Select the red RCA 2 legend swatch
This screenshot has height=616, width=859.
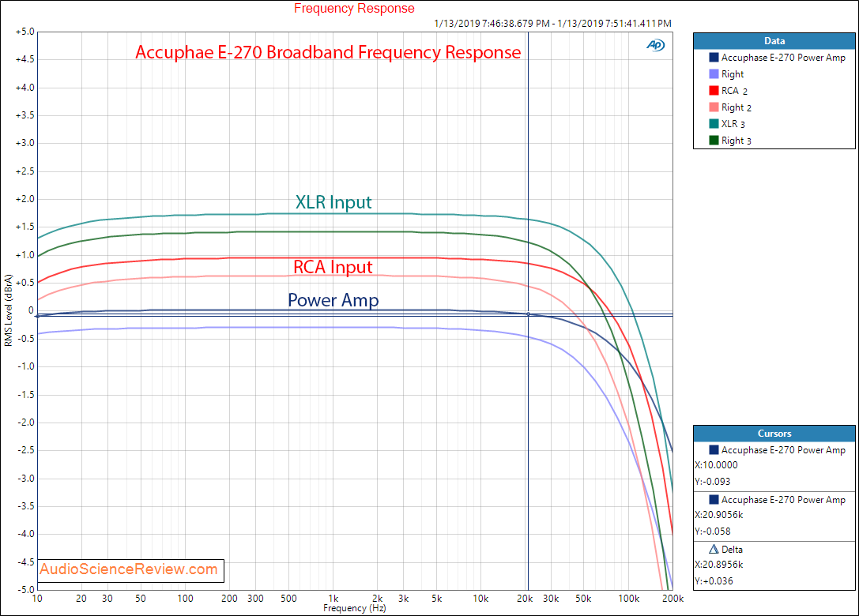(x=714, y=90)
